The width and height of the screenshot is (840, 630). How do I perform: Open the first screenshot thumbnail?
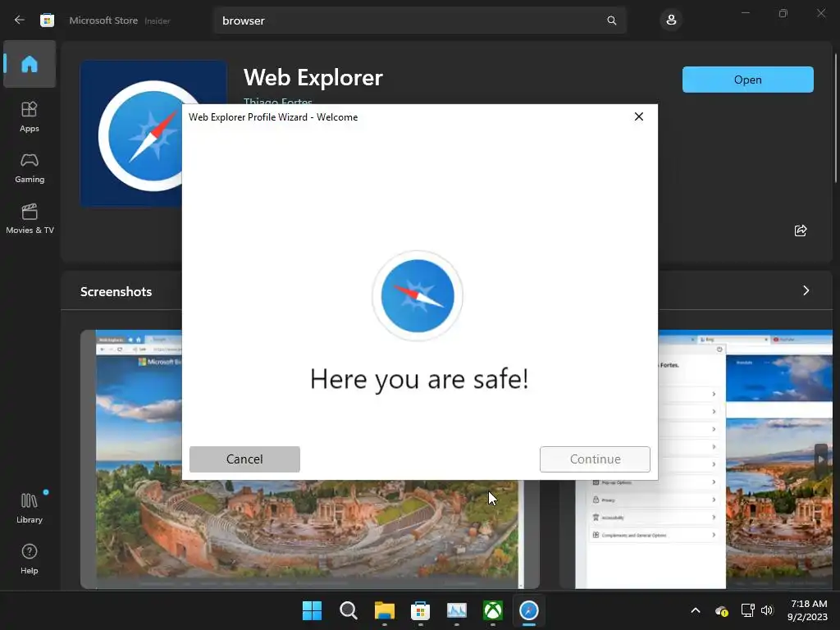(x=309, y=459)
